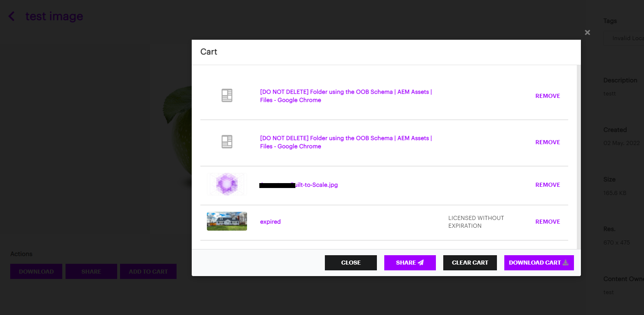Click ADD TO CART in background page
Screen dimensions: 644x315
[148, 272]
